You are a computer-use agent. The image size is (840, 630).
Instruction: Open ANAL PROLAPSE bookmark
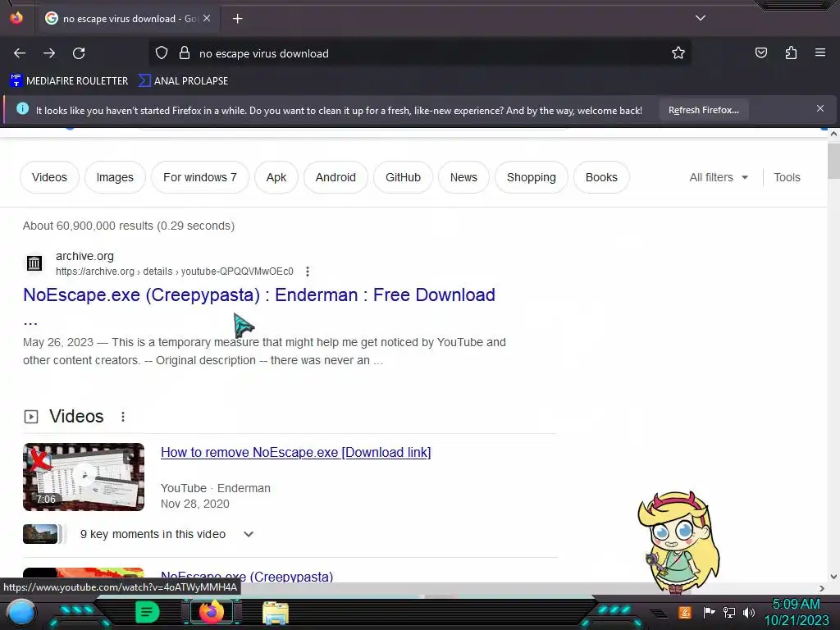(x=183, y=81)
